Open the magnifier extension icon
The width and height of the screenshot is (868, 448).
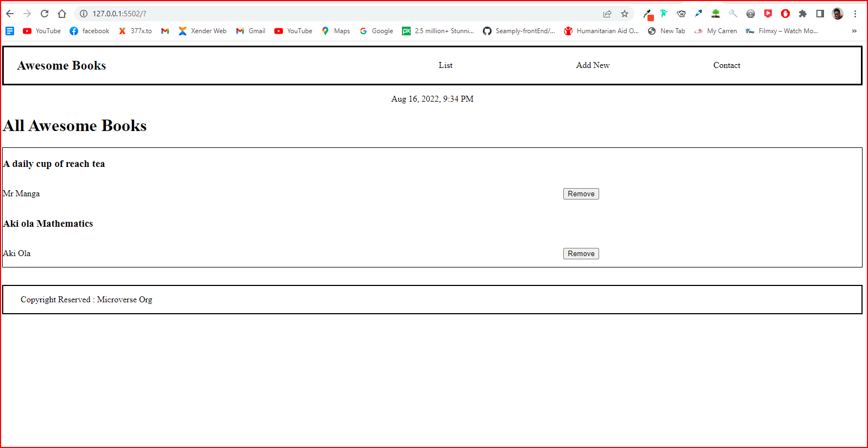pyautogui.click(x=733, y=14)
